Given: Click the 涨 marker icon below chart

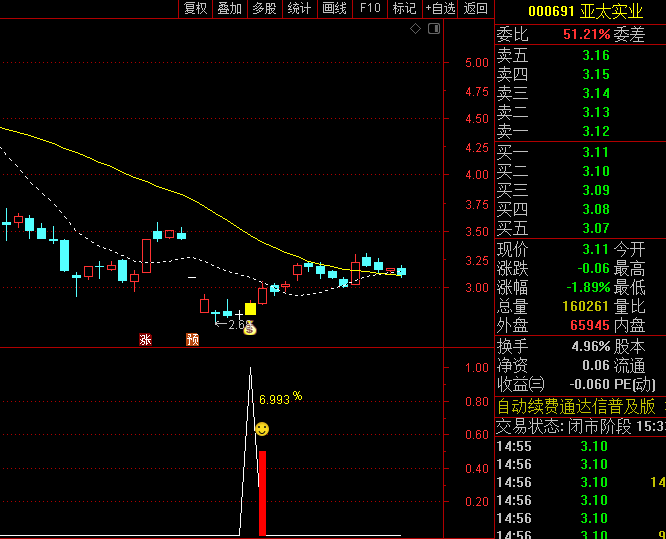Looking at the screenshot, I should click(145, 339).
